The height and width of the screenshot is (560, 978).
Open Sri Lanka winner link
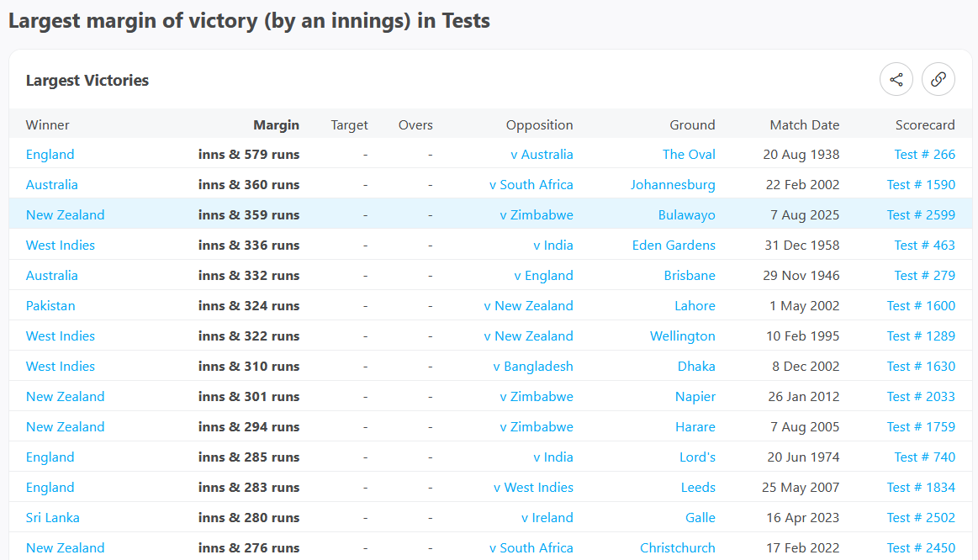pos(53,518)
